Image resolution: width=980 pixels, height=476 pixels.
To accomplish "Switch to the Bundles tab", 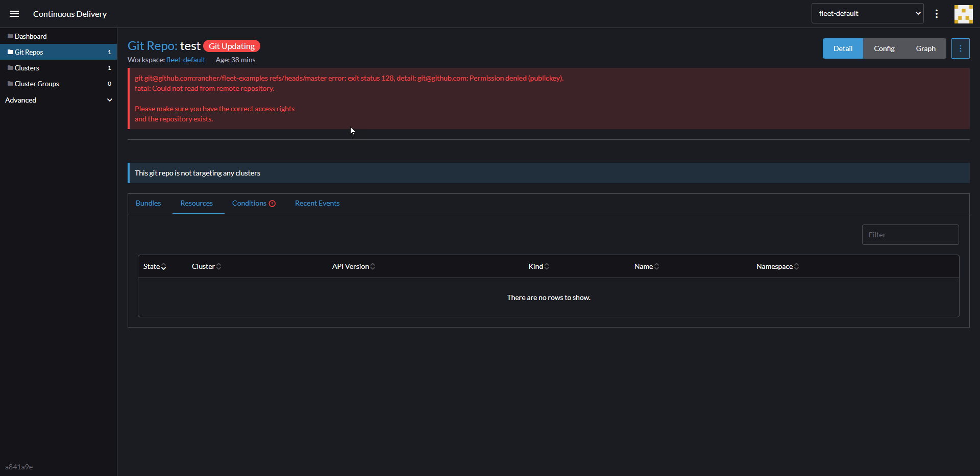I will tap(148, 203).
